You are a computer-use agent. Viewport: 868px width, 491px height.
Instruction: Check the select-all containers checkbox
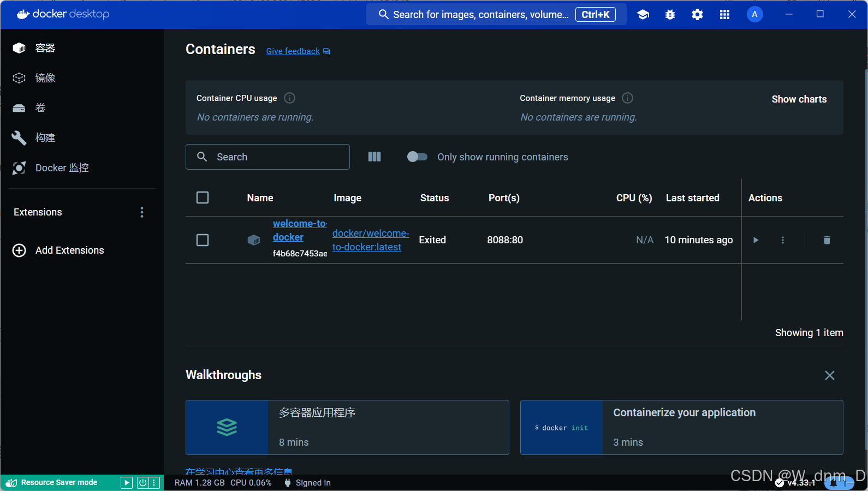203,197
